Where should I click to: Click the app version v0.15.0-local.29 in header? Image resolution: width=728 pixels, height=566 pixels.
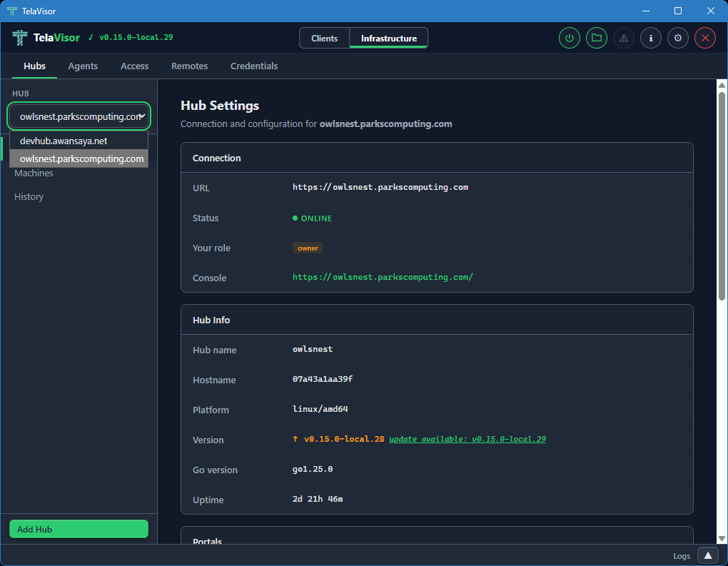(136, 37)
